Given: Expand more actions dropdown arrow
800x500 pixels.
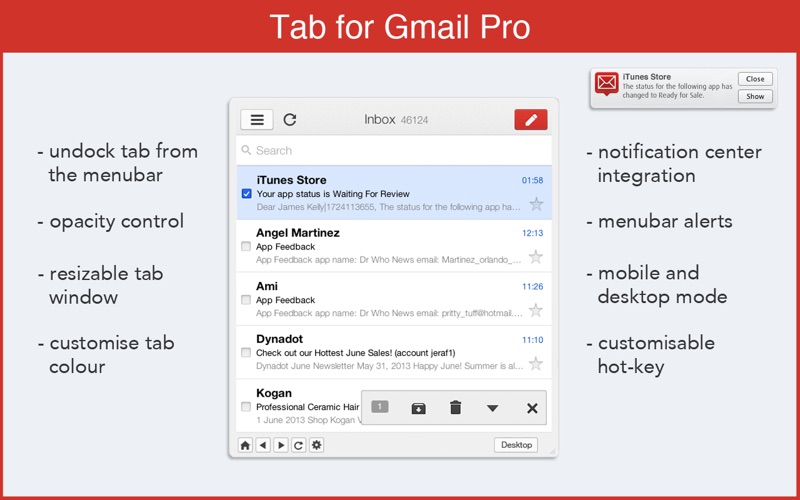Looking at the screenshot, I should tap(492, 408).
